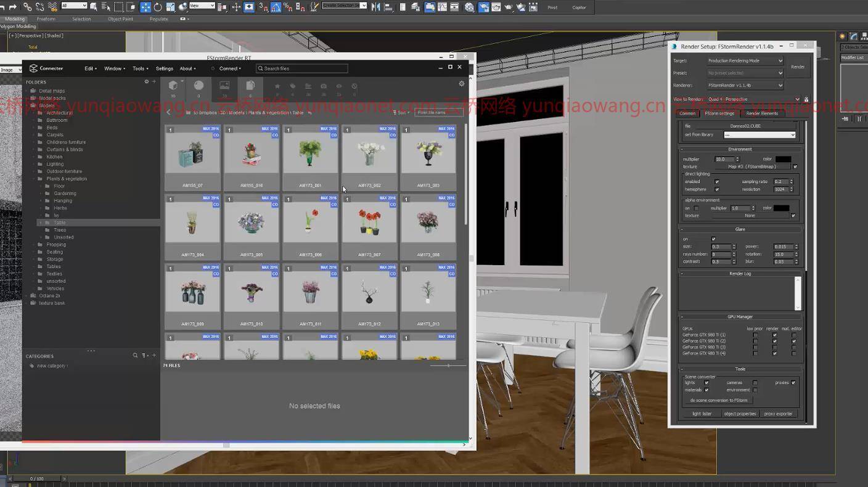Toggle direct lighting enabled checkbox
Viewport: 868px width, 487px height.
[x=717, y=182]
